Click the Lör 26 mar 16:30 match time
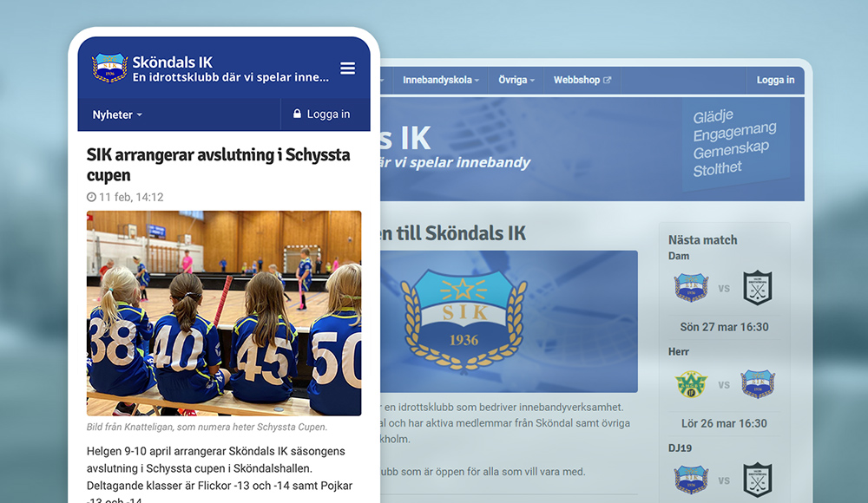 (724, 423)
